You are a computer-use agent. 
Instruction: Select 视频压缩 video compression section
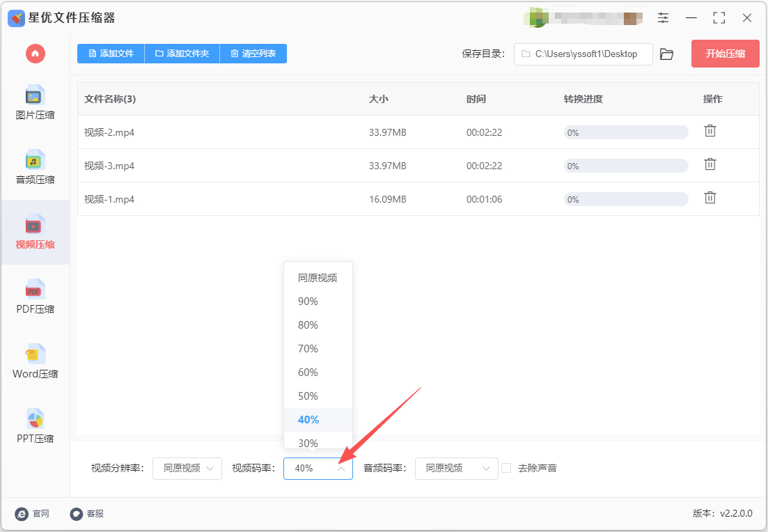pyautogui.click(x=35, y=232)
